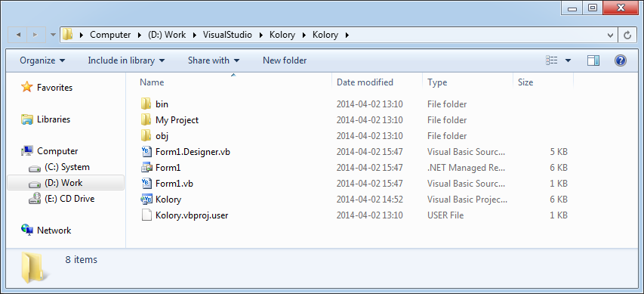Click the (D:) Work drive icon
The height and width of the screenshot is (294, 644).
pyautogui.click(x=35, y=184)
